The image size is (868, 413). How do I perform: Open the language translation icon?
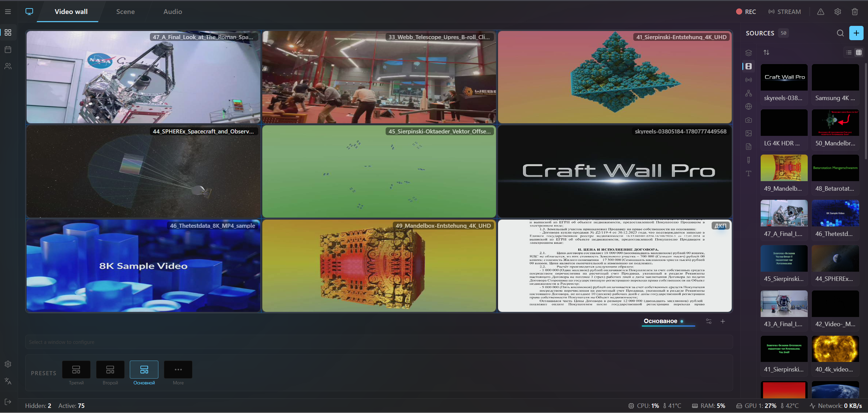(8, 381)
